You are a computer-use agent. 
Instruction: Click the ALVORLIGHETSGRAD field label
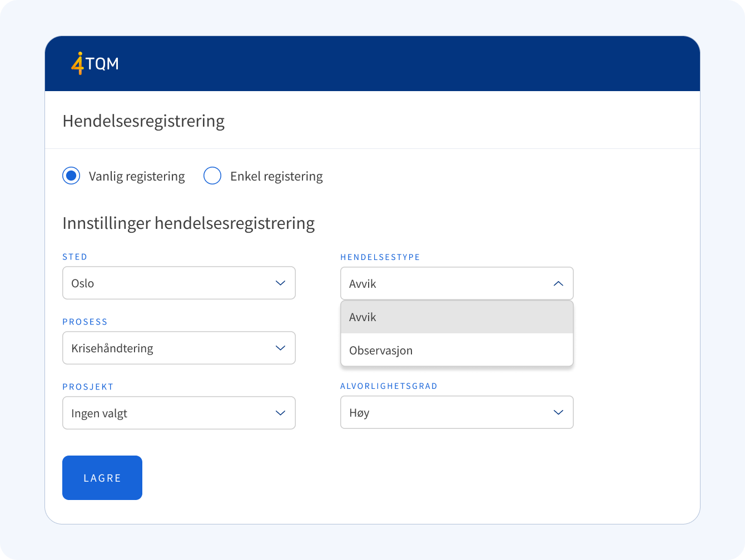389,386
